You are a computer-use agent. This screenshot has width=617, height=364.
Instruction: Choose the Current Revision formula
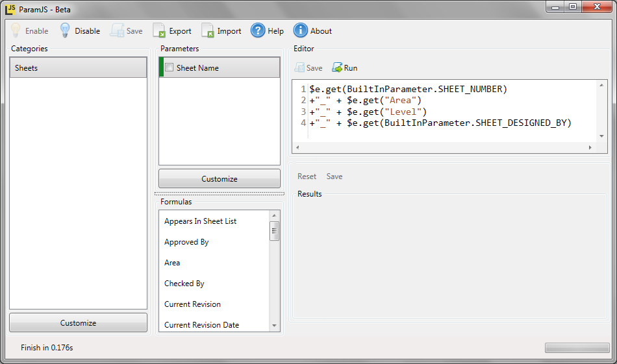click(x=192, y=304)
